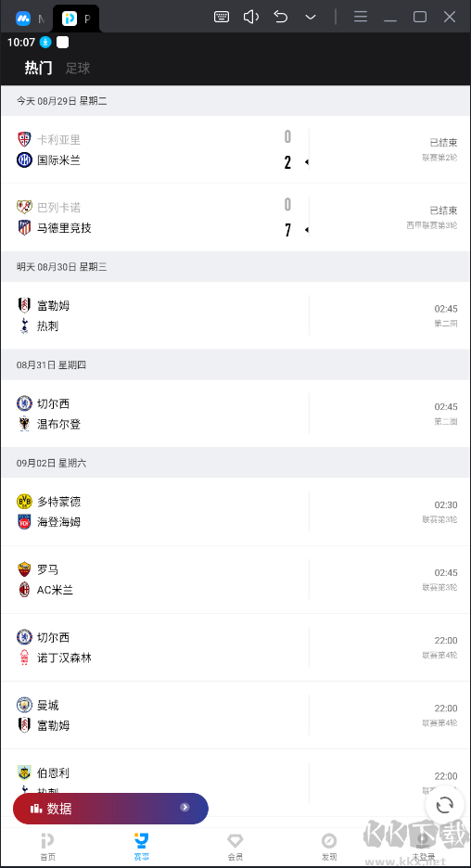Click the 数据 red-purple button
The width and height of the screenshot is (471, 868).
click(x=110, y=809)
